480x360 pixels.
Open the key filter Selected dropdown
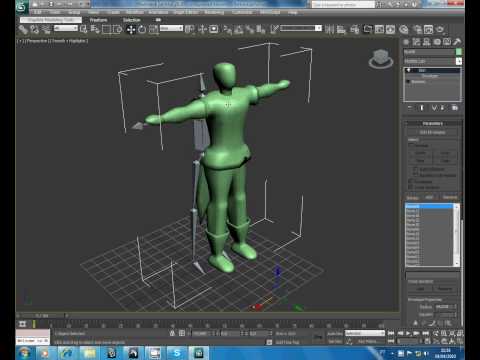365,333
